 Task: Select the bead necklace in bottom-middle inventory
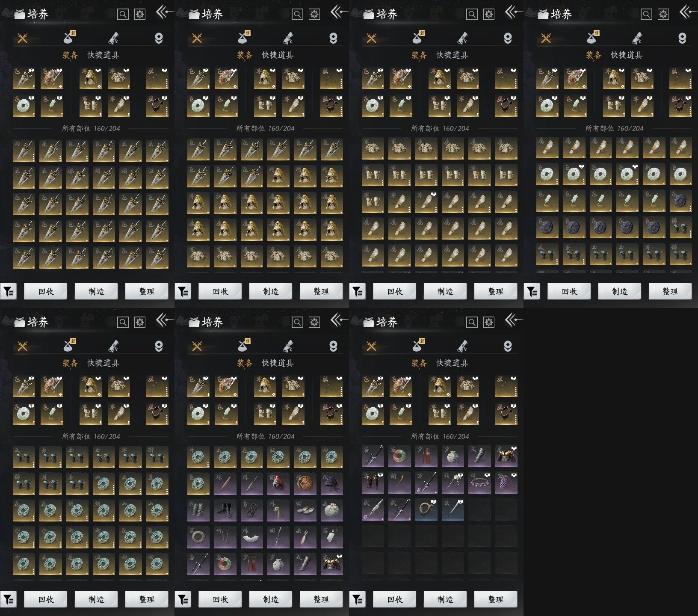(225, 537)
